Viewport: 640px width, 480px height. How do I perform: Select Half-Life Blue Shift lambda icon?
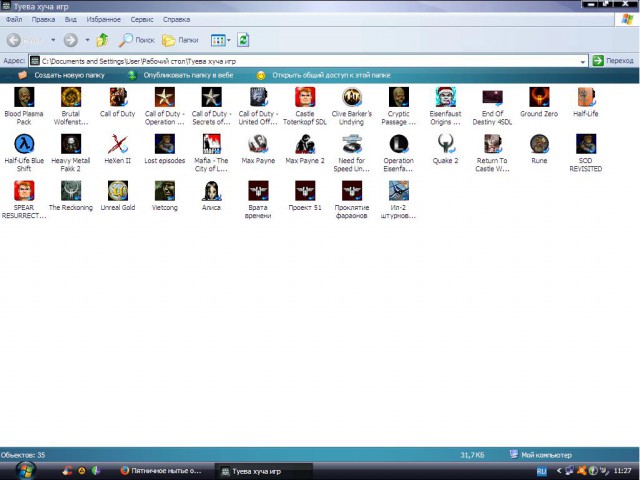[x=24, y=144]
